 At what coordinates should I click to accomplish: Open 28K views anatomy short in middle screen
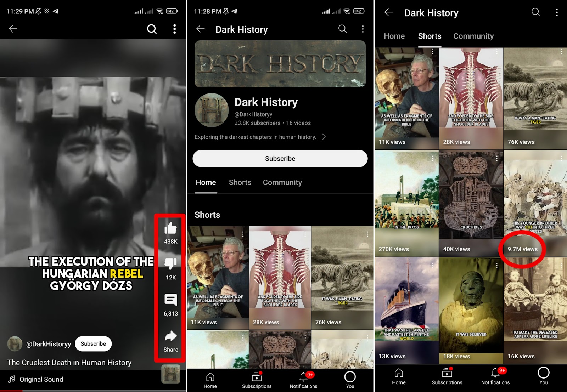coord(280,278)
